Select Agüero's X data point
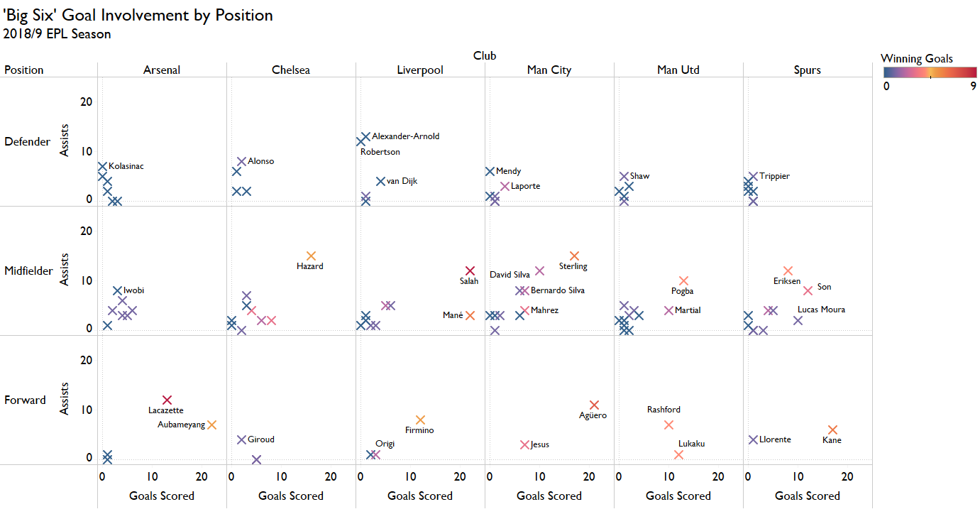The width and height of the screenshot is (980, 514). point(594,405)
